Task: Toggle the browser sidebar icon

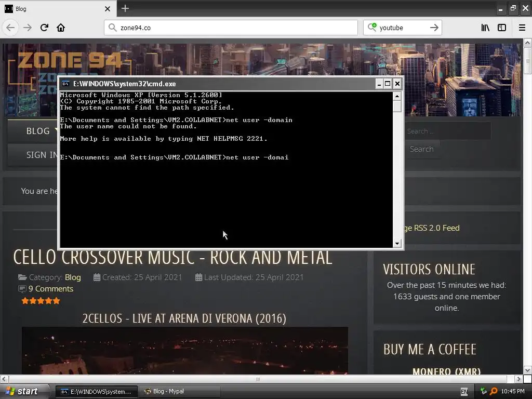Action: pos(502,28)
